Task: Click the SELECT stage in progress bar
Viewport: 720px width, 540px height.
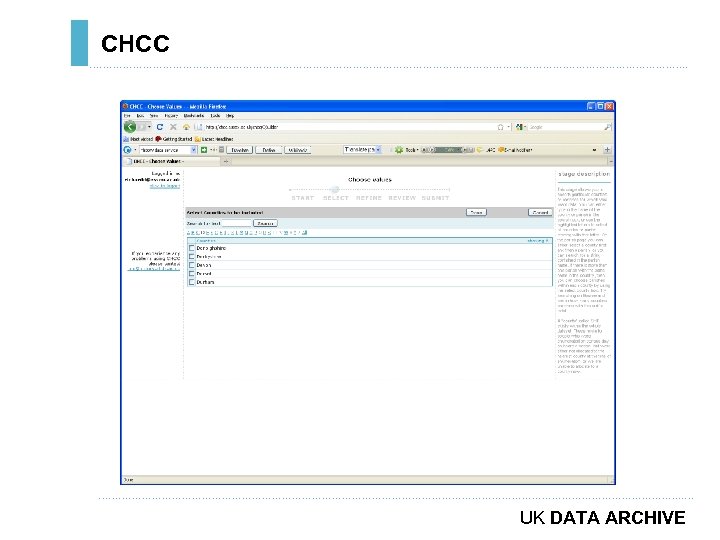Action: click(336, 198)
